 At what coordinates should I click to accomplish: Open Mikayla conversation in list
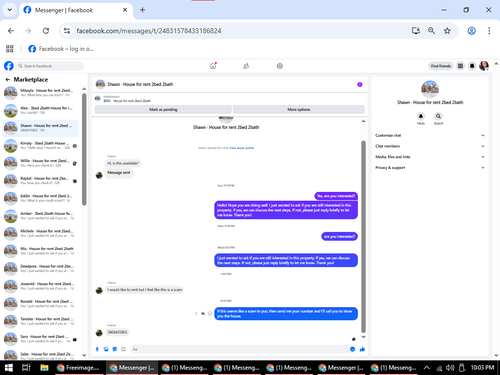coord(41,93)
